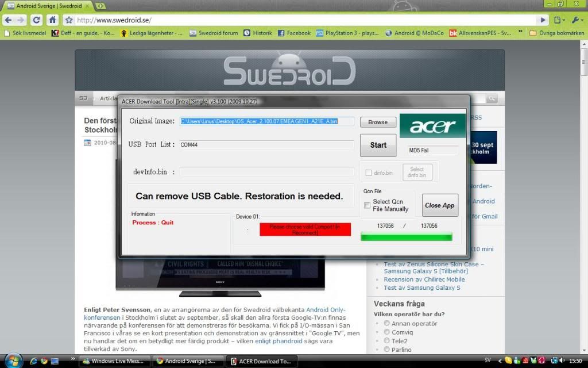Open a new Chrome tab

pyautogui.click(x=100, y=6)
